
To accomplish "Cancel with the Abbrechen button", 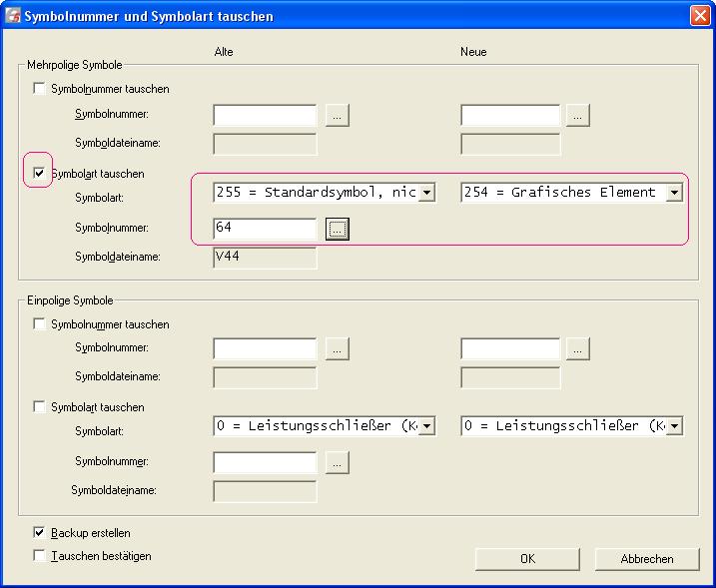I will (x=647, y=559).
